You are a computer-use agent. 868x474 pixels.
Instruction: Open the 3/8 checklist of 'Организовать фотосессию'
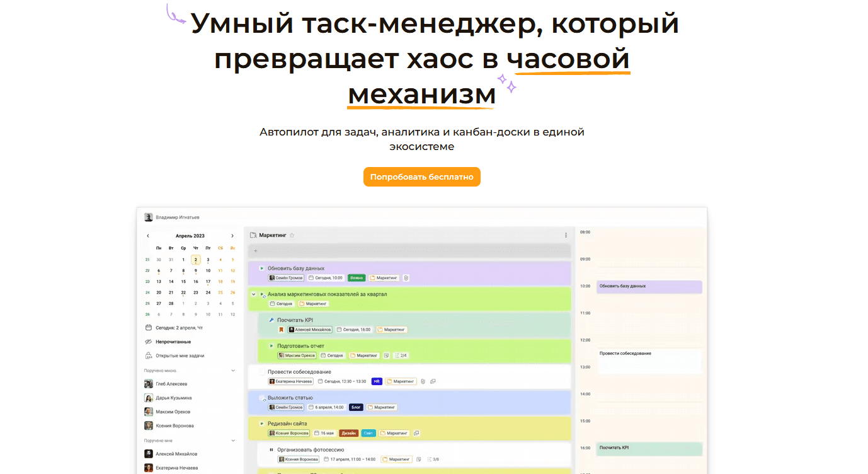click(x=433, y=459)
